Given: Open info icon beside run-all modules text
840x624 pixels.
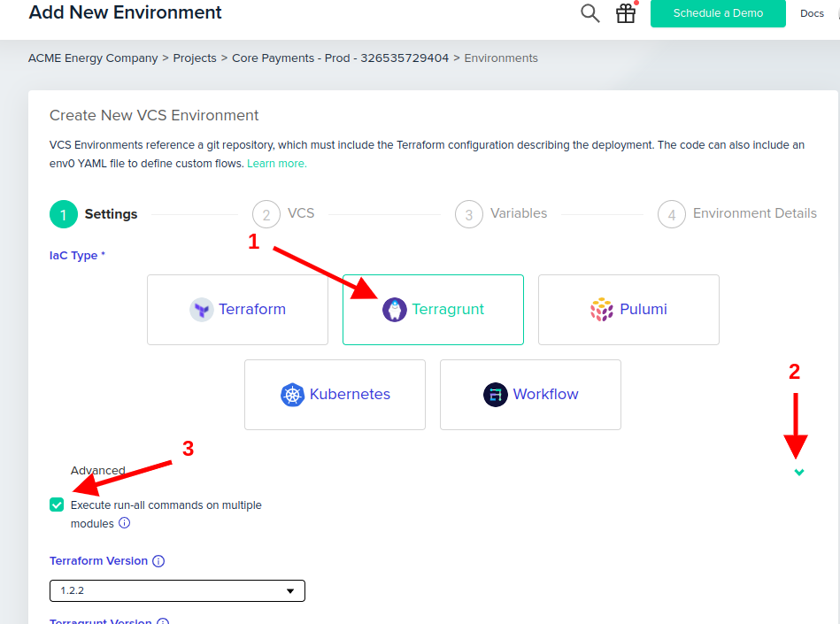Looking at the screenshot, I should [124, 523].
